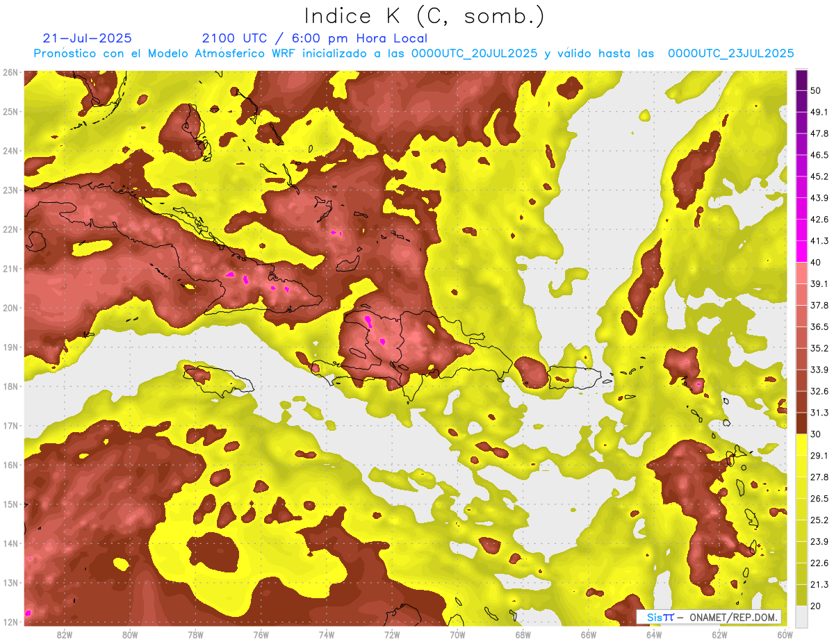Click the color bar value "33.9"

(x=819, y=370)
